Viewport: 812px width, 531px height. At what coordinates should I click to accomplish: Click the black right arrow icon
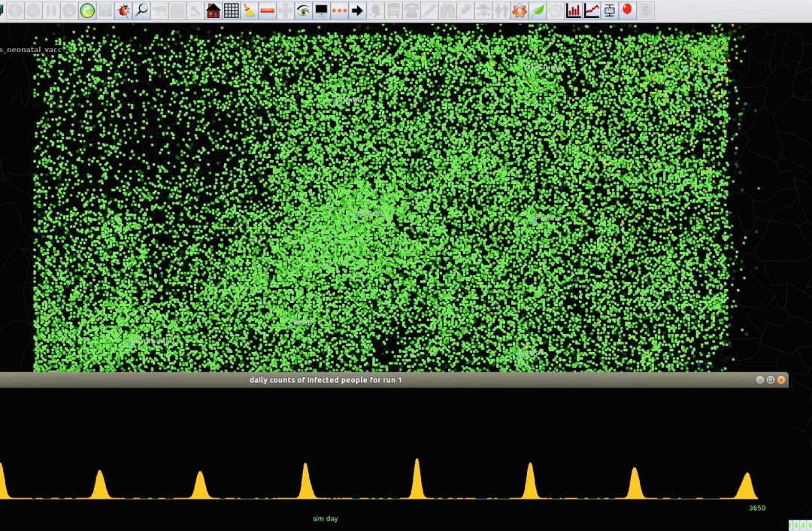coord(358,11)
